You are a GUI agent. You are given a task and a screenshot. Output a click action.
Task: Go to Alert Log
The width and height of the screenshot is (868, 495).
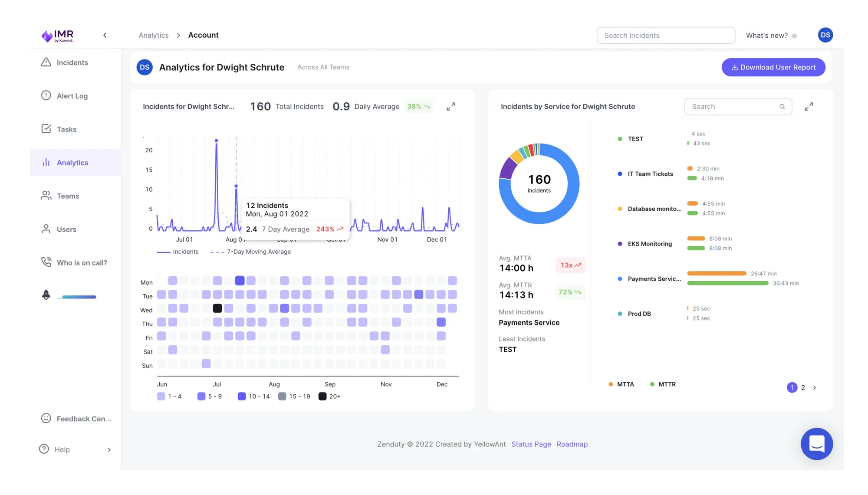(72, 96)
